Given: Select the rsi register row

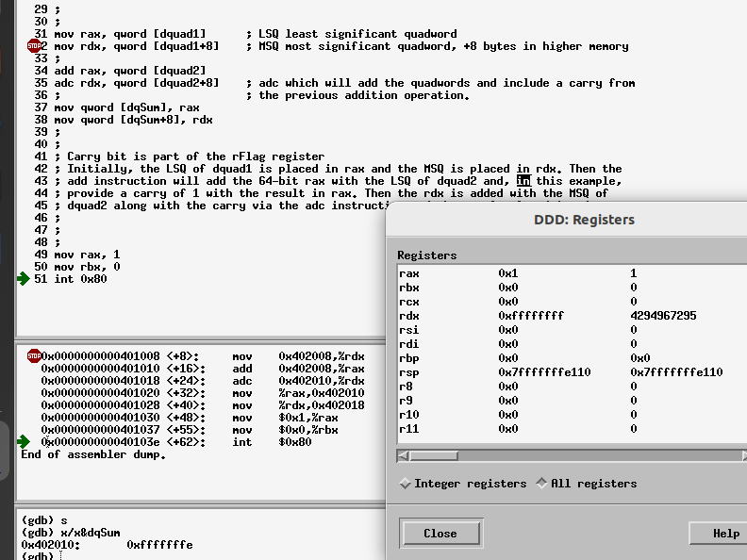Looking at the screenshot, I should [572, 330].
